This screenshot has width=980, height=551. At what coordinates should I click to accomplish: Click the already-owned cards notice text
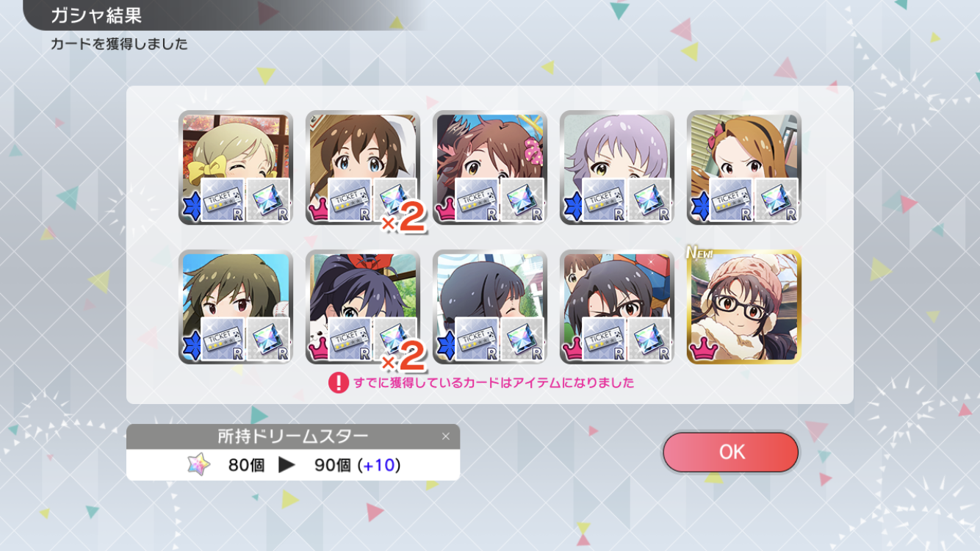click(494, 383)
